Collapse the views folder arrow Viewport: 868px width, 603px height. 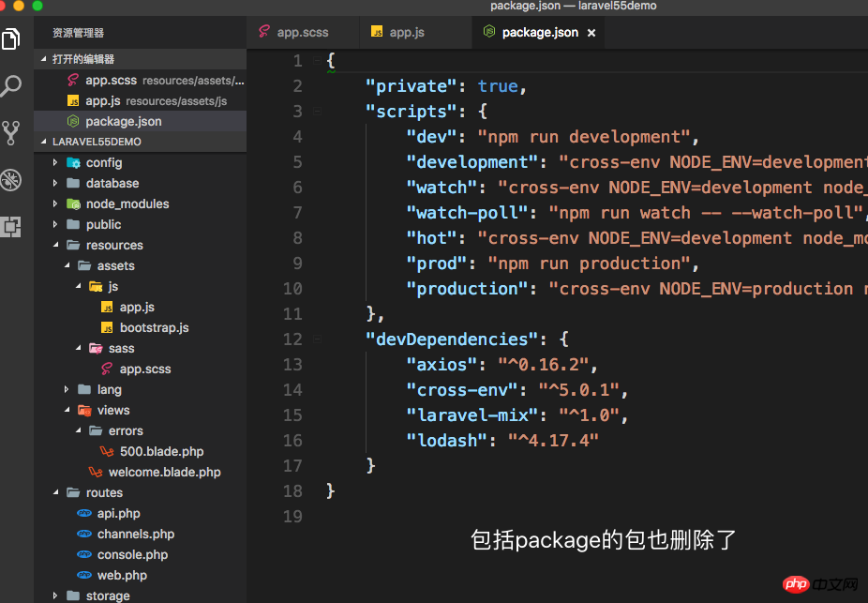click(x=67, y=411)
